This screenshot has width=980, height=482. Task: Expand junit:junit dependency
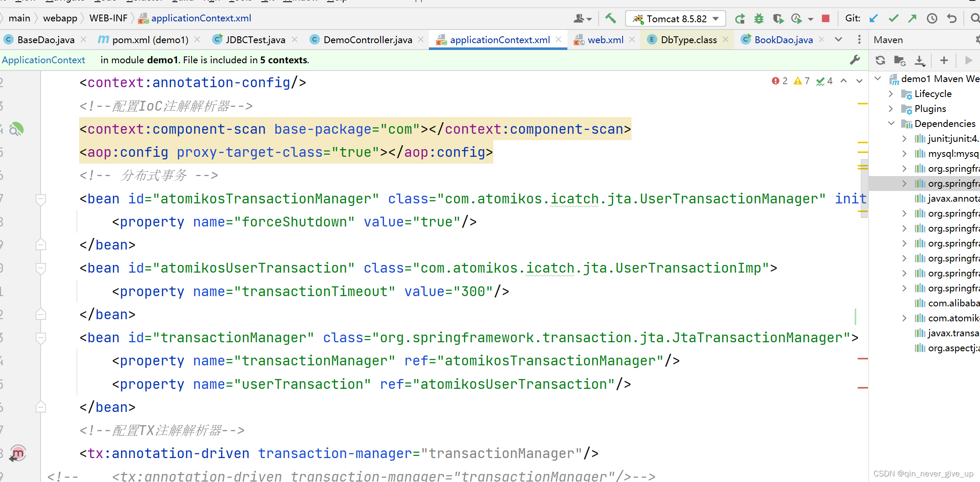(x=904, y=138)
